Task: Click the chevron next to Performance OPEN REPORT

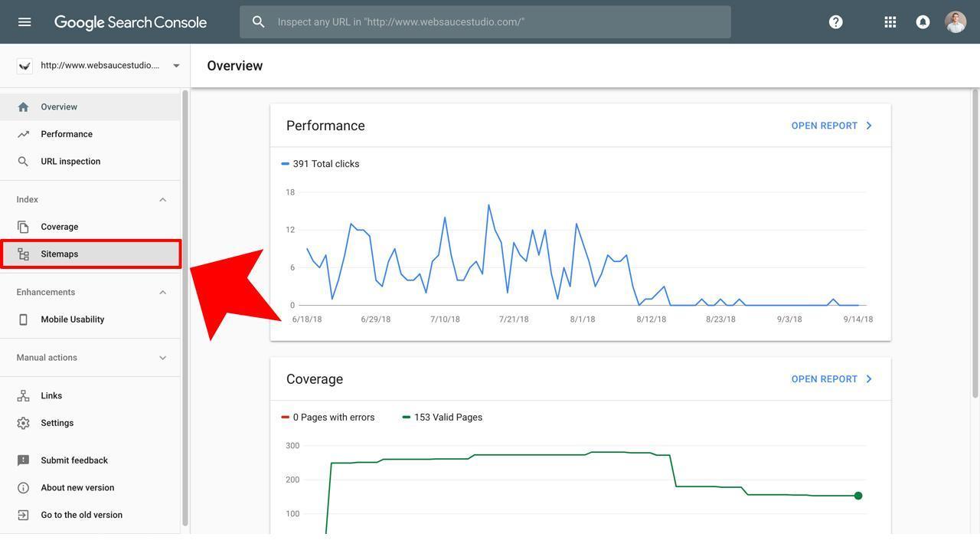Action: [869, 126]
